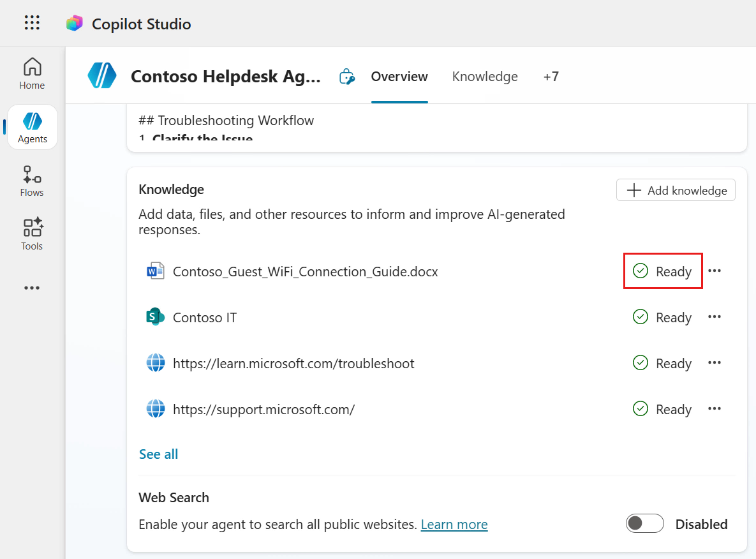Open more options for Contoso IT
The image size is (756, 559).
click(715, 317)
